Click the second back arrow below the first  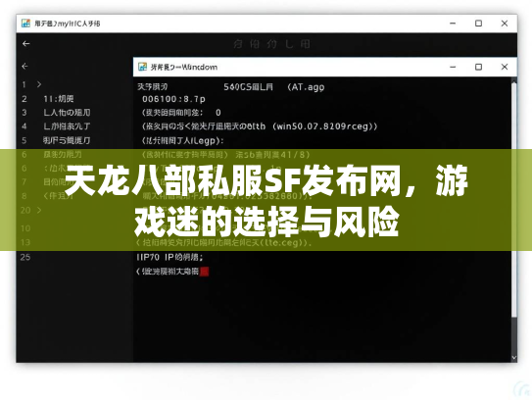(x=24, y=66)
